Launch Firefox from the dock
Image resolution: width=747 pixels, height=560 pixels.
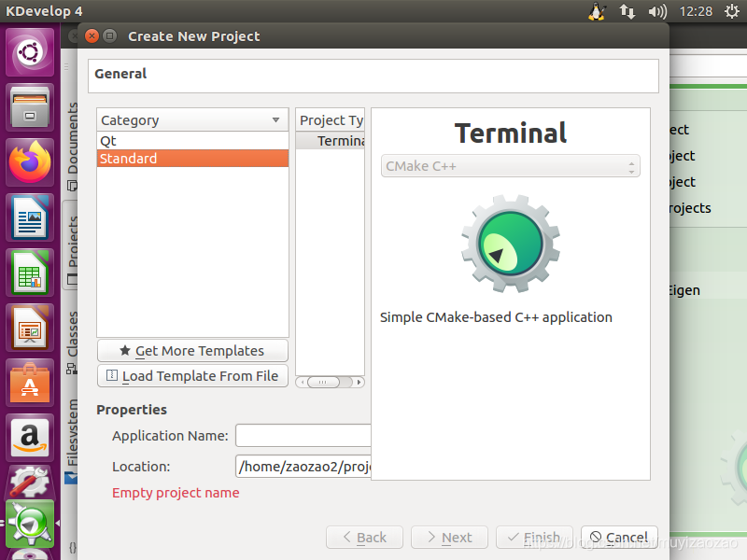pos(30,162)
